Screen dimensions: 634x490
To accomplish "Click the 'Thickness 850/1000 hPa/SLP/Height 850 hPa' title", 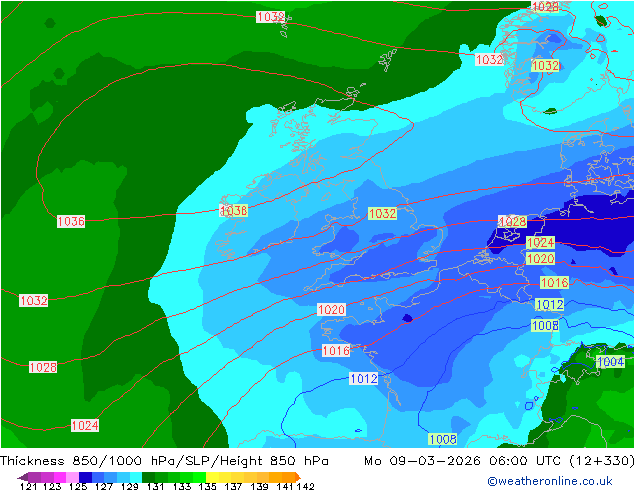I will 164,461.
